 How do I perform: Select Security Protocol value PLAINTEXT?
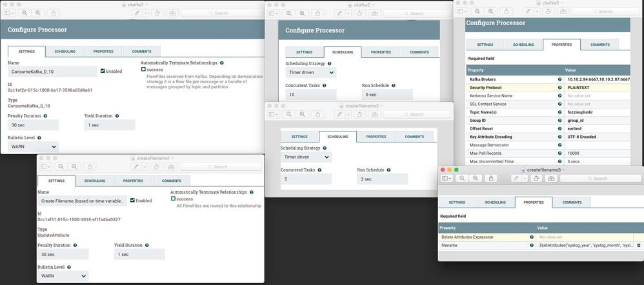(x=579, y=88)
